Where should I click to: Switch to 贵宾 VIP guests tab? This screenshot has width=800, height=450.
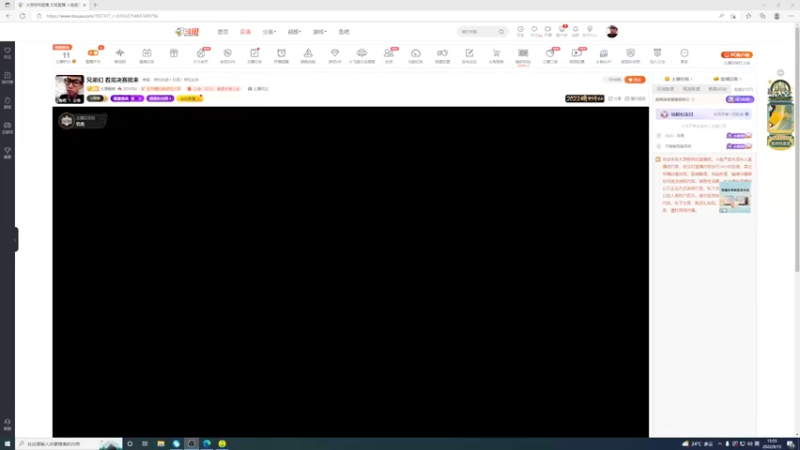pos(717,89)
